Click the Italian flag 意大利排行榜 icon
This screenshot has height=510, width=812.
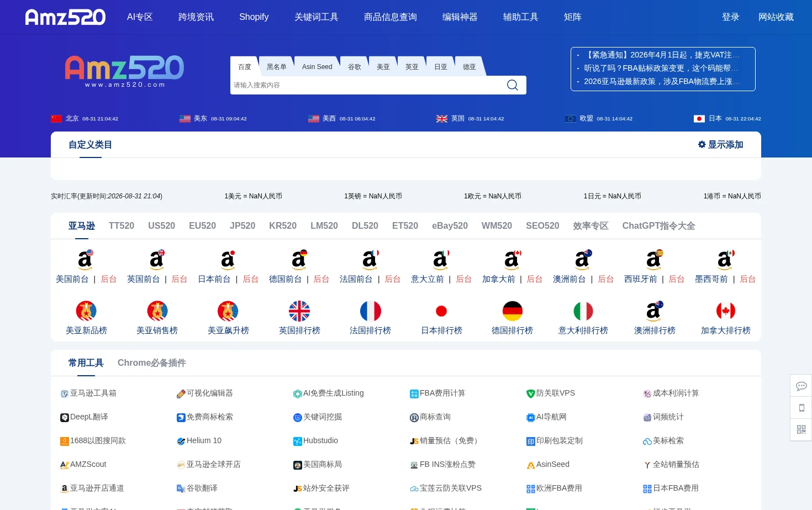[583, 311]
